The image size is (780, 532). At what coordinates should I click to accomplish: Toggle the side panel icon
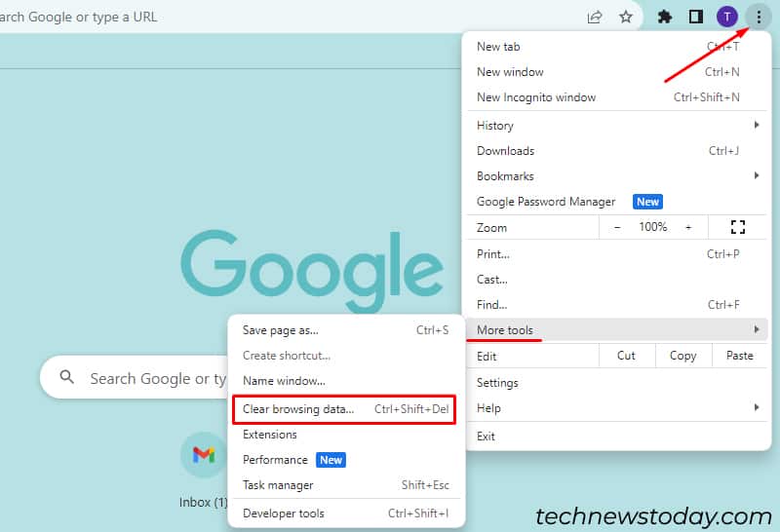pyautogui.click(x=695, y=17)
